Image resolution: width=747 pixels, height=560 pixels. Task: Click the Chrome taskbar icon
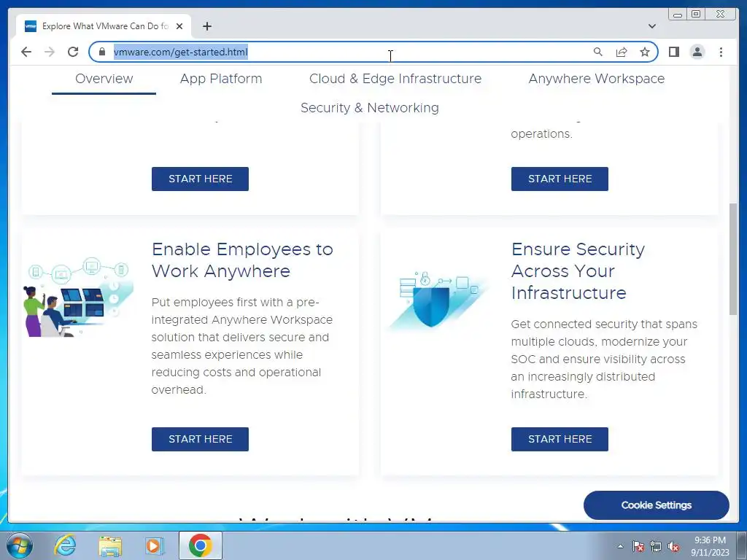pos(200,545)
